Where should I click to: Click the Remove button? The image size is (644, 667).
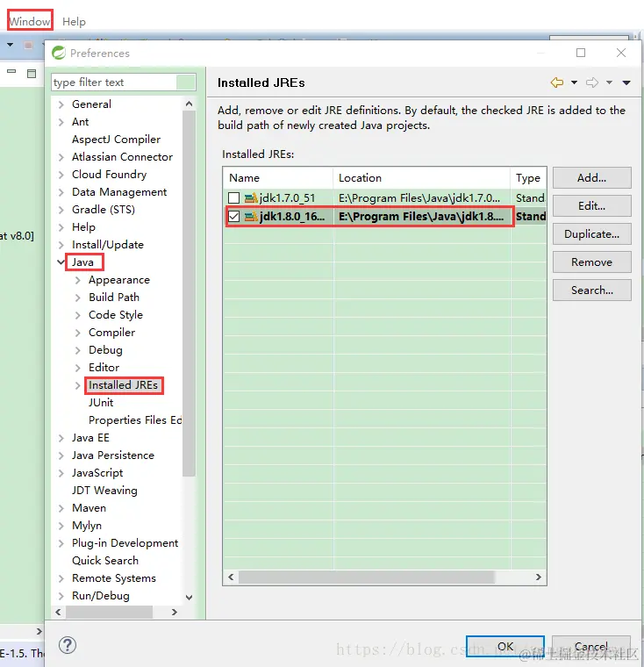point(591,262)
